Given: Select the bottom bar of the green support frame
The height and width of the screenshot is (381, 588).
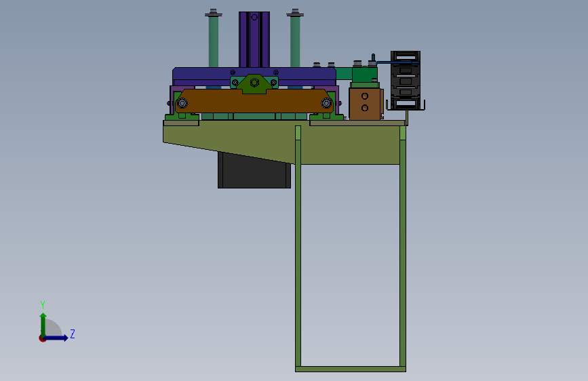Looking at the screenshot, I should (x=351, y=369).
